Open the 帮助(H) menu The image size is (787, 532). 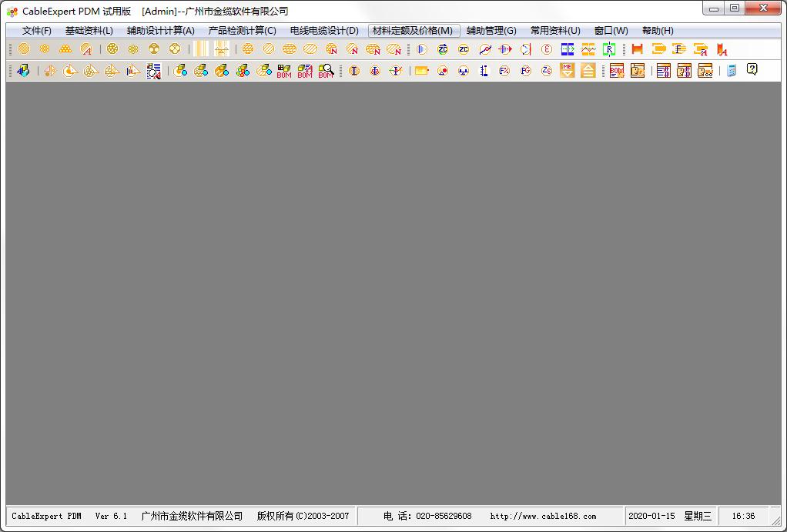658,31
